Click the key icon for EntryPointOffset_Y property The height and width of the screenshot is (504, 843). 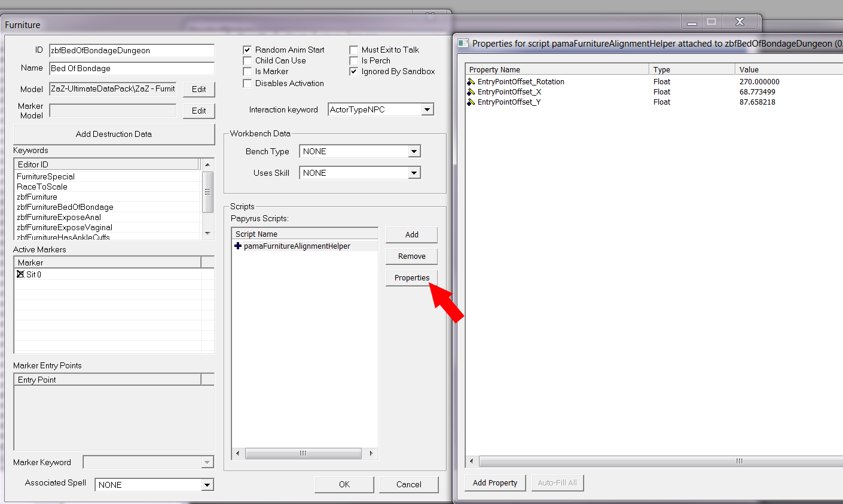click(x=471, y=102)
